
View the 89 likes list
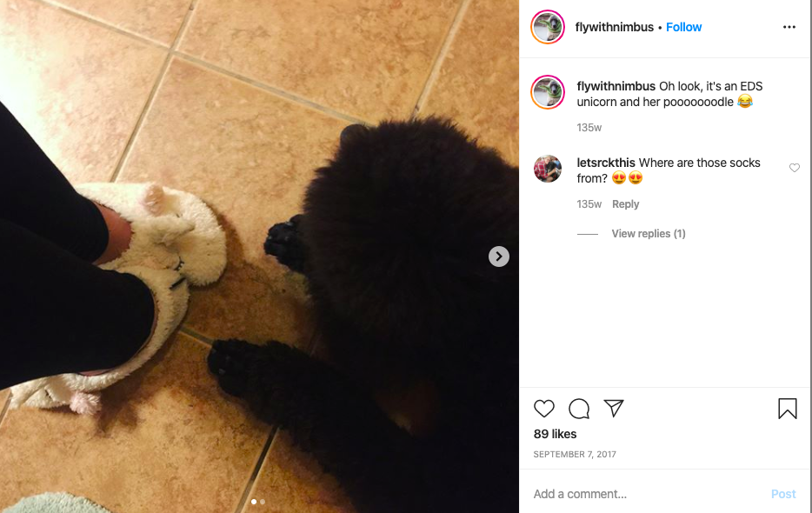[556, 434]
